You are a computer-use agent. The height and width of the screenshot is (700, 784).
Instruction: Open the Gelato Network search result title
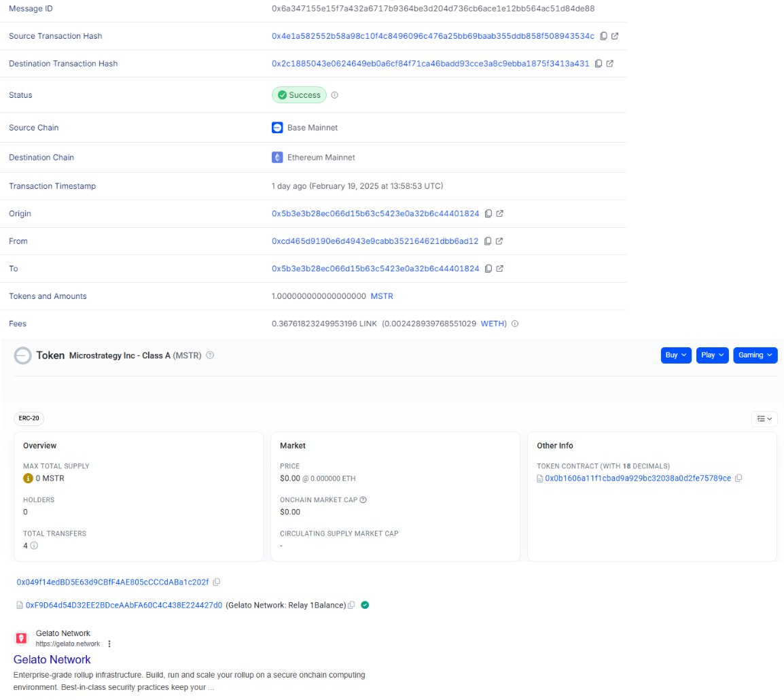point(52,659)
